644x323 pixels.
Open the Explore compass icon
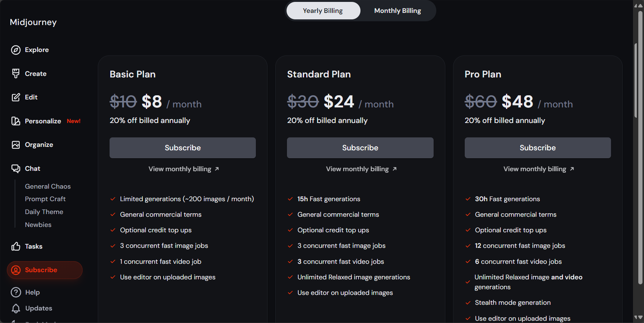pyautogui.click(x=16, y=50)
